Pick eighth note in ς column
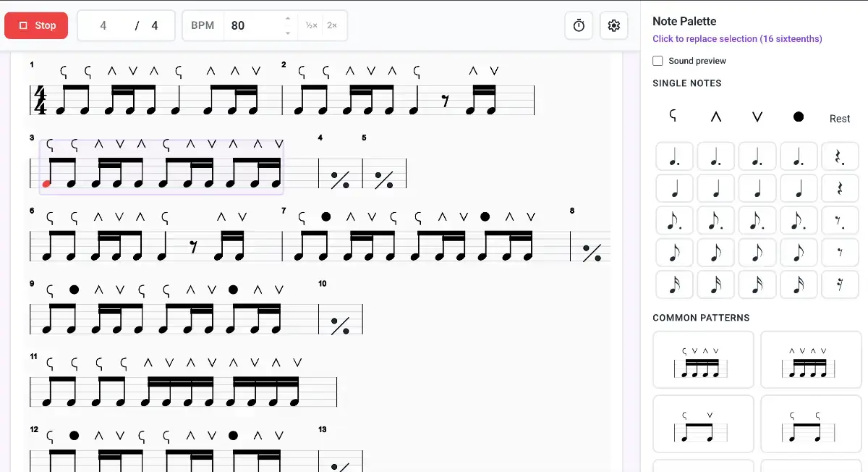Screen dimensions: 868x472 click(x=674, y=252)
